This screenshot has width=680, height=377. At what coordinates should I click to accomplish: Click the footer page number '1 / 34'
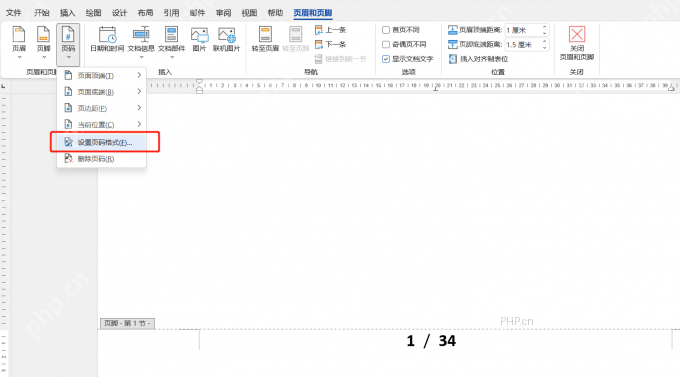431,341
